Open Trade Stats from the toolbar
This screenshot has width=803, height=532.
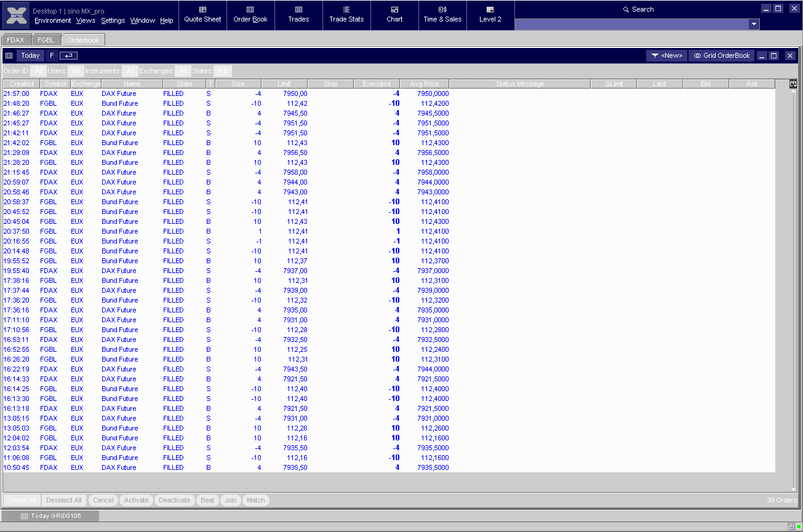click(x=346, y=14)
